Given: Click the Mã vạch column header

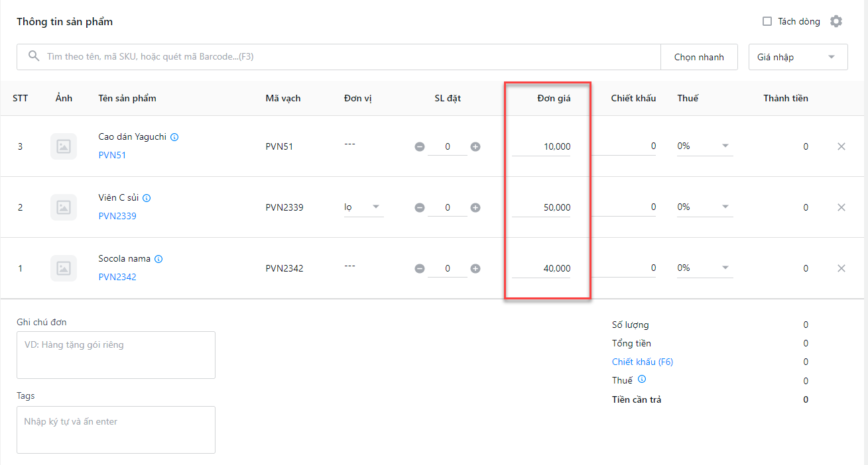Looking at the screenshot, I should 283,98.
